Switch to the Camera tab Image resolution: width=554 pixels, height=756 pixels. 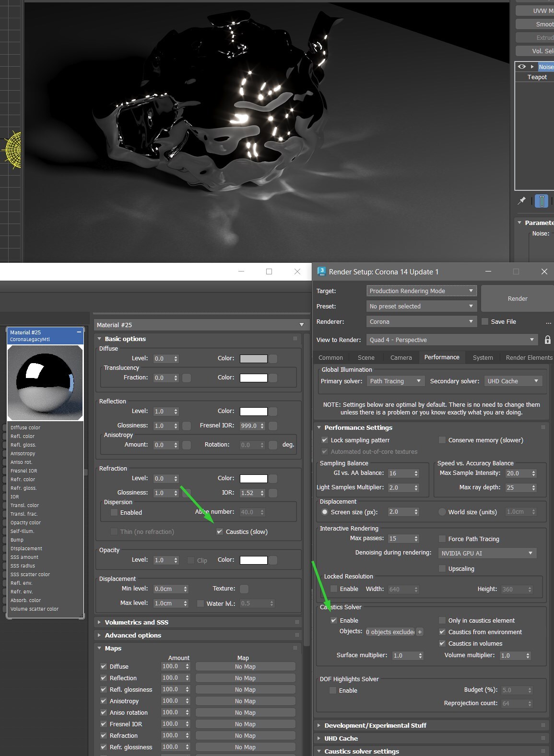click(401, 357)
